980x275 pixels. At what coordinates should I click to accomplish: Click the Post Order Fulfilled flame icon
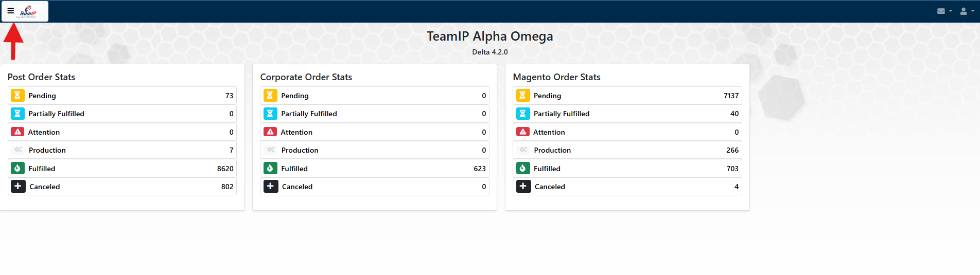17,168
